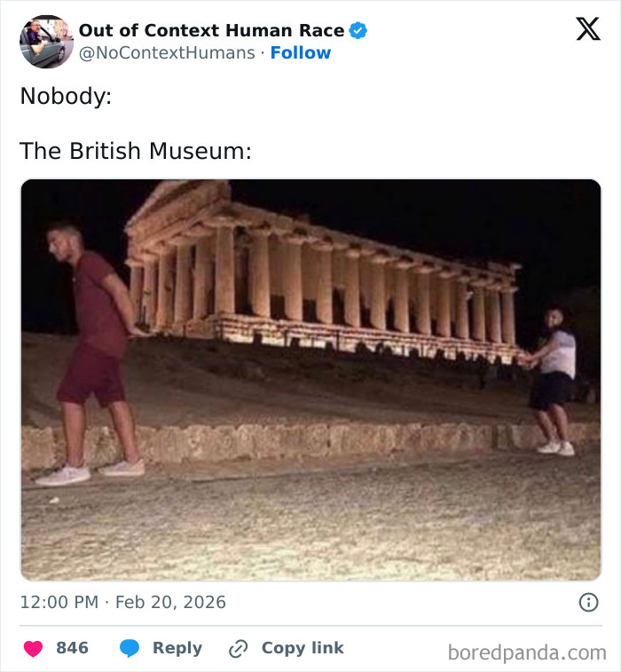The image size is (621, 672).
Task: Click the info icon beside the timestamp
Action: [588, 602]
